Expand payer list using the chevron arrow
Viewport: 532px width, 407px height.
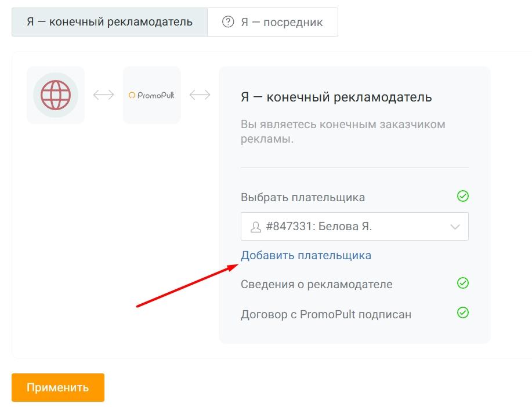click(x=455, y=227)
